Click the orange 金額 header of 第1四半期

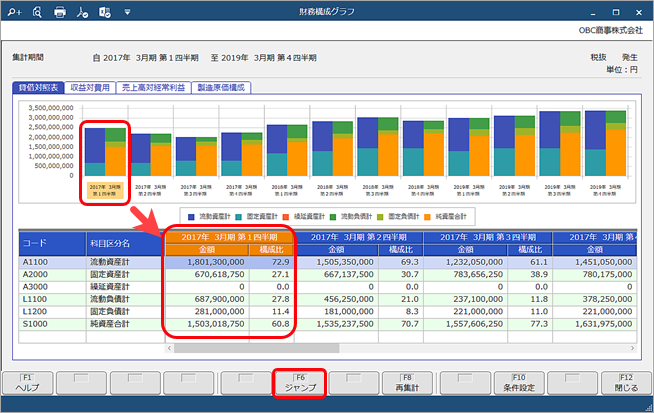[x=207, y=249]
